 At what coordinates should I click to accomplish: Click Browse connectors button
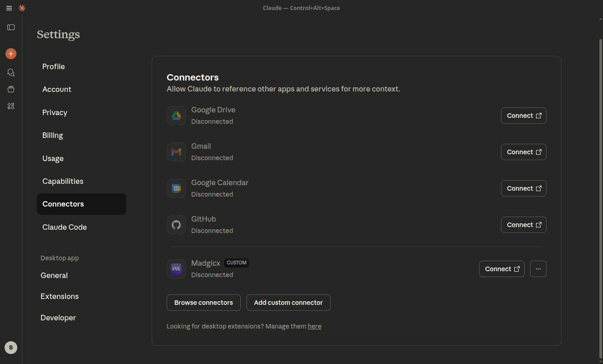(x=204, y=303)
